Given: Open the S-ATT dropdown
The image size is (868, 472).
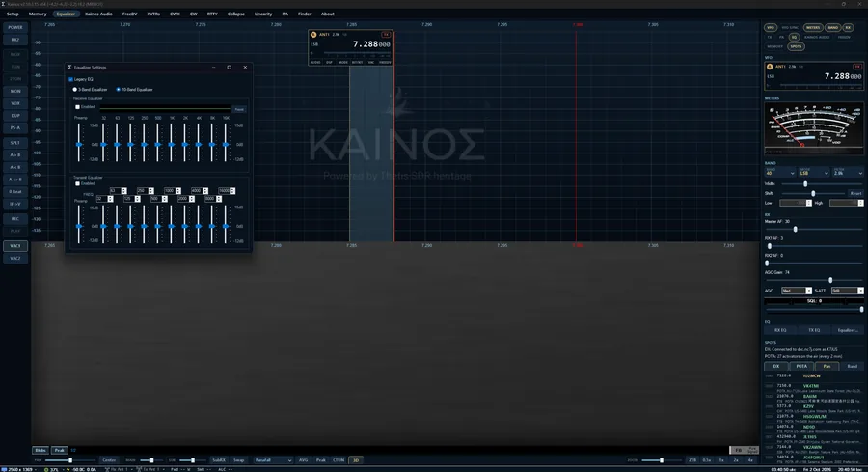Looking at the screenshot, I should point(847,291).
